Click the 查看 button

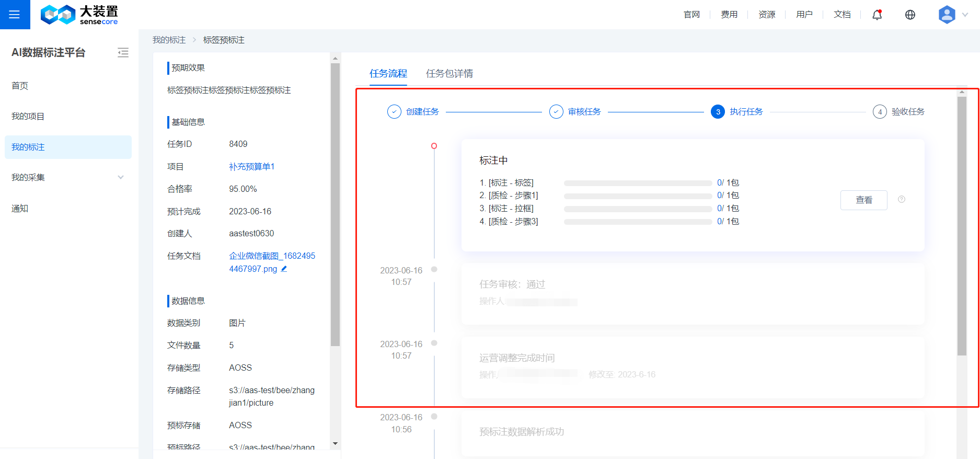[863, 200]
